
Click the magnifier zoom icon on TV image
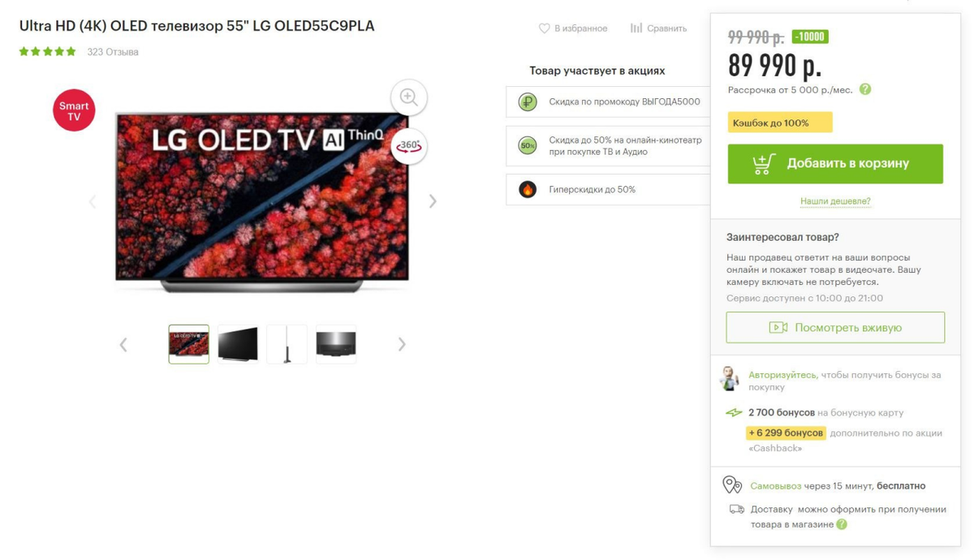(x=408, y=97)
